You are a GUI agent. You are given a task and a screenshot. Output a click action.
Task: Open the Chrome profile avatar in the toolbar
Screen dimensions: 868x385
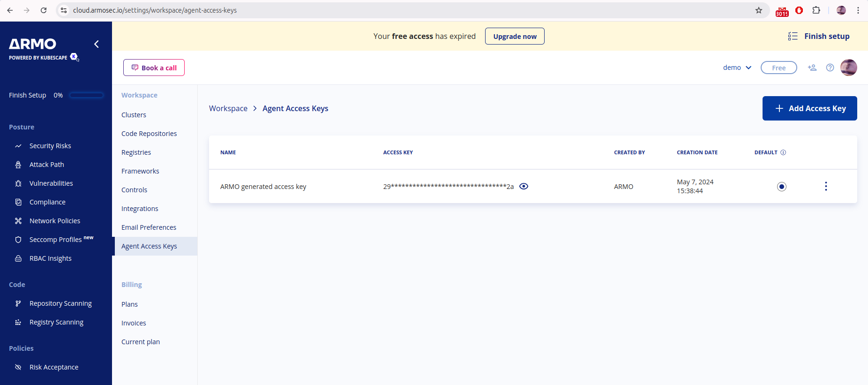(841, 10)
